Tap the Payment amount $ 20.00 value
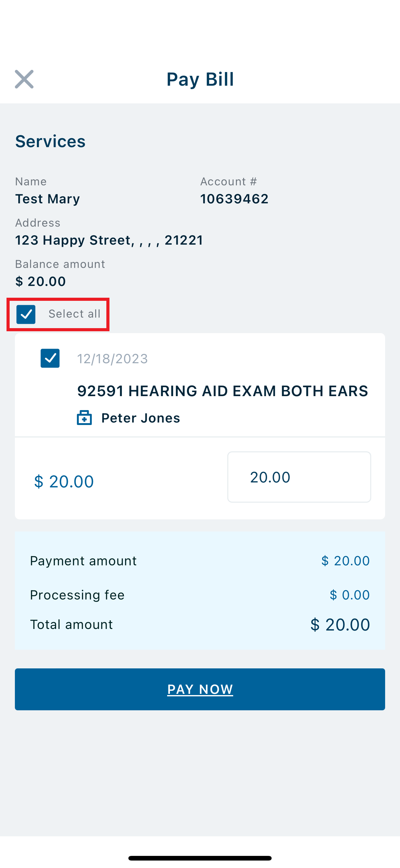Viewport: 400px width, 868px height. coord(345,561)
